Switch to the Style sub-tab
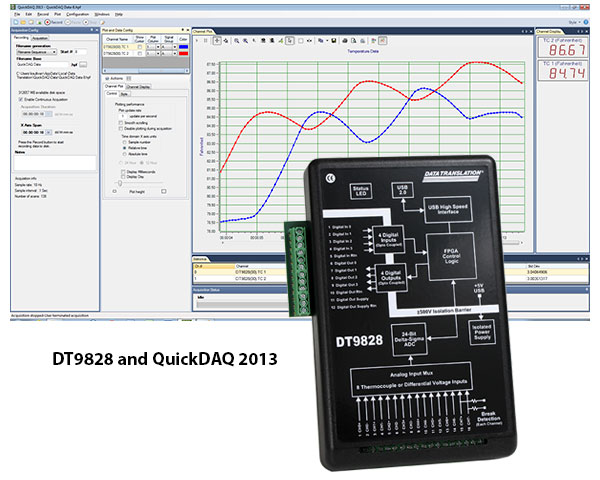 pos(124,94)
